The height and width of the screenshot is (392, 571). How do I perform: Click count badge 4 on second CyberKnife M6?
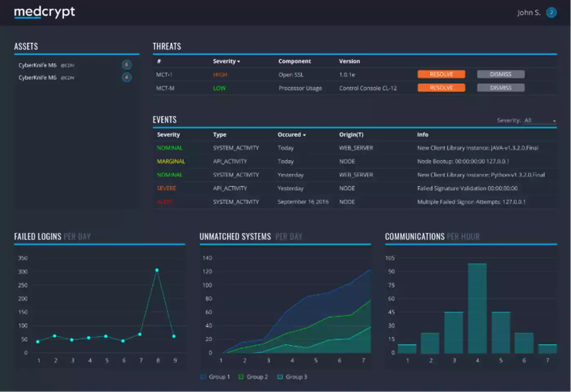click(127, 77)
